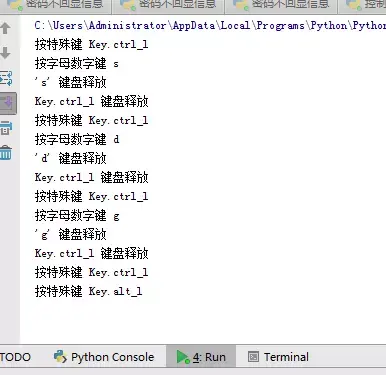Click the Terminal window icon
The width and height of the screenshot is (386, 375).
pos(253,357)
